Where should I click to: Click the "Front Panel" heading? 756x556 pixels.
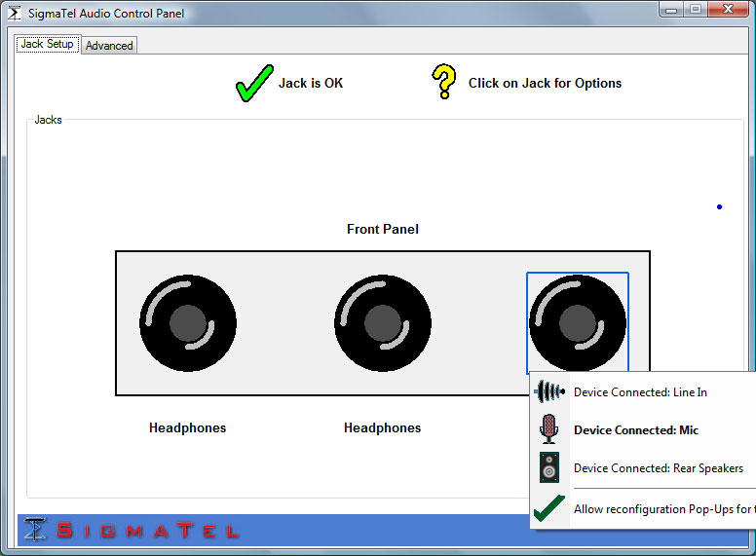(383, 229)
